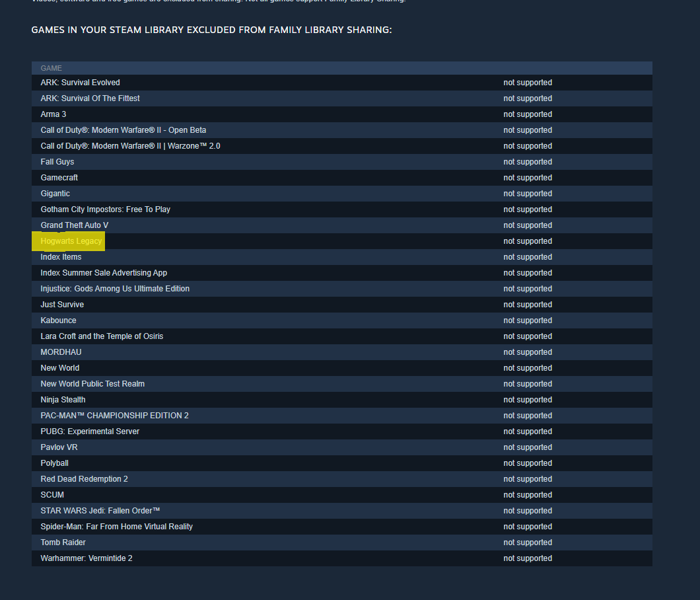Click 'not supported' status for Fall Guys
This screenshot has height=600, width=700.
[x=528, y=162]
